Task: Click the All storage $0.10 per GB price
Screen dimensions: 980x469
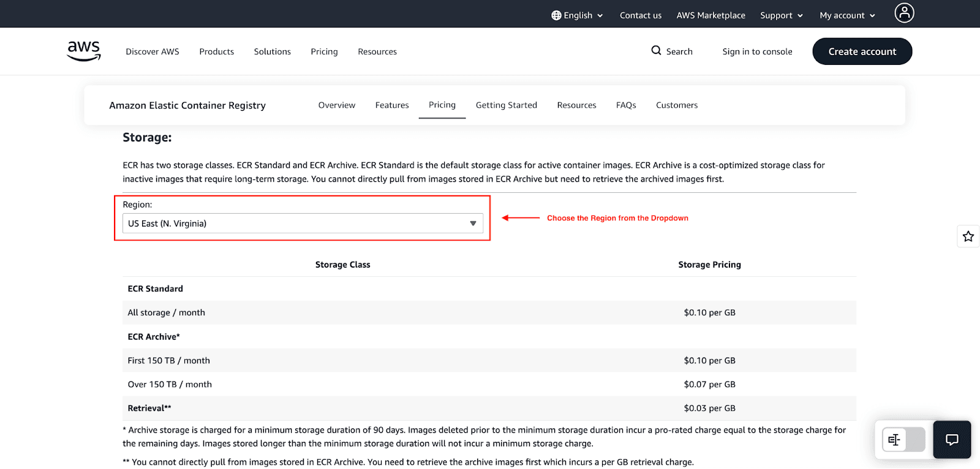Action: click(x=709, y=312)
